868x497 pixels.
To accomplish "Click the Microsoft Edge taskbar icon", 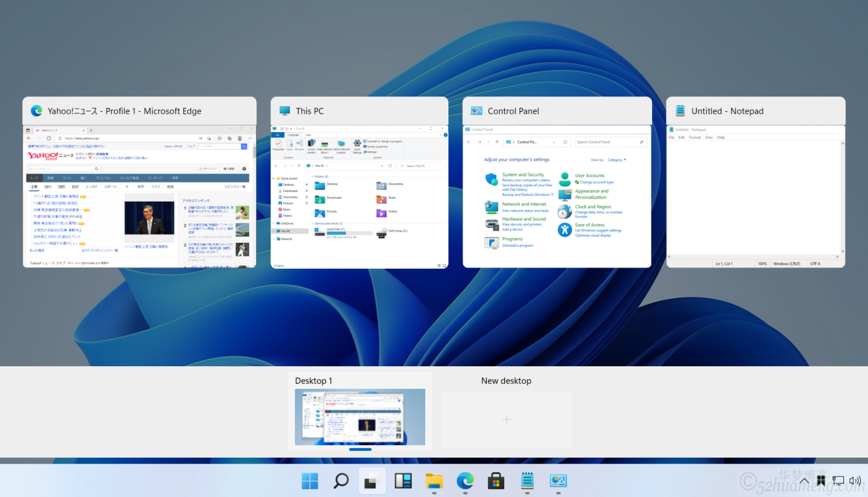I will tap(465, 481).
